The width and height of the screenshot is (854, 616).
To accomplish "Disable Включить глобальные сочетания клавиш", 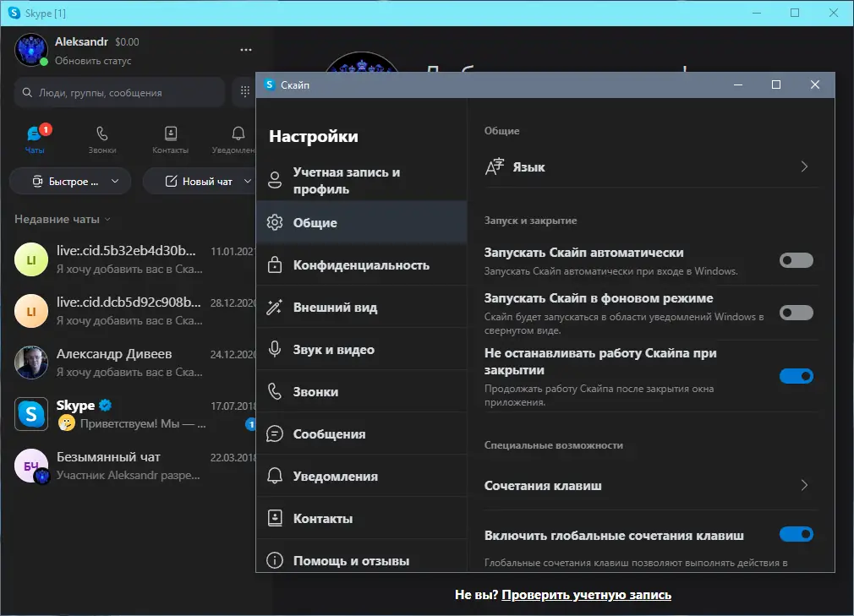I will (796, 534).
